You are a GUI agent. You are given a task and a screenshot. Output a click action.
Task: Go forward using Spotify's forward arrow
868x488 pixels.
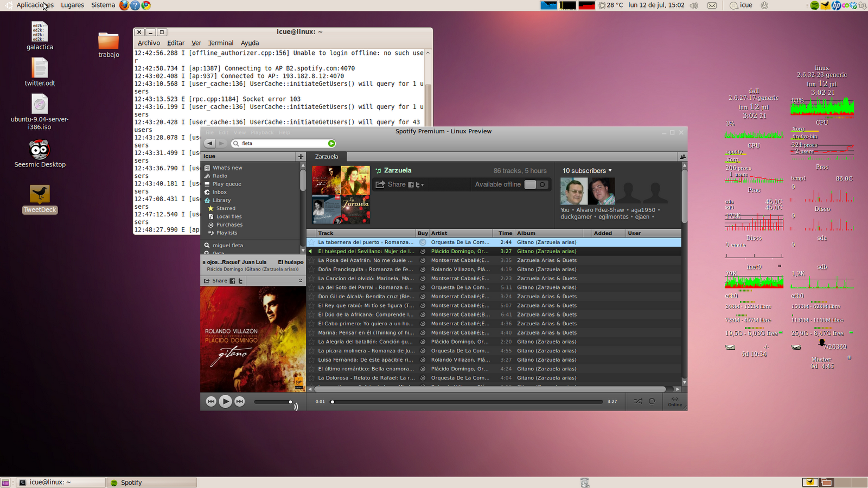pyautogui.click(x=221, y=143)
